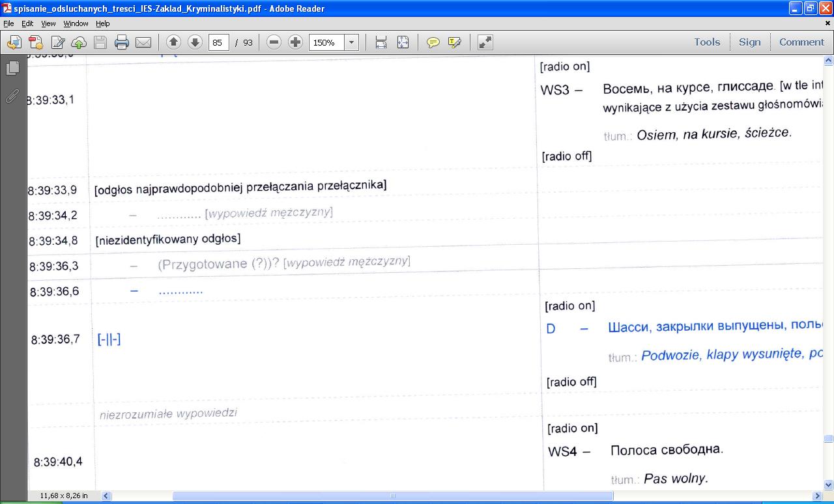Zoom in with the plus button

pos(295,42)
